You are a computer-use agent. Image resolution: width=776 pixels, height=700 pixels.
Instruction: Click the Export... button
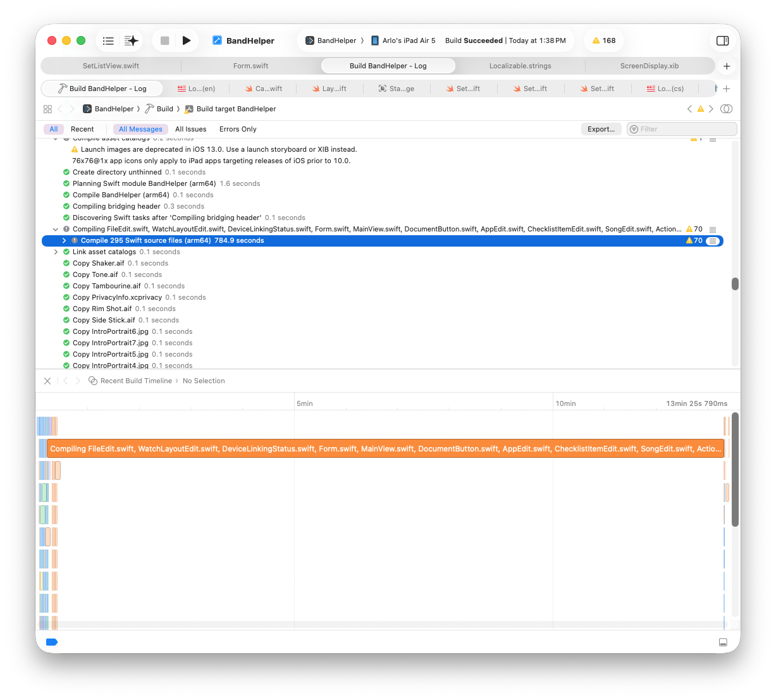coord(601,129)
